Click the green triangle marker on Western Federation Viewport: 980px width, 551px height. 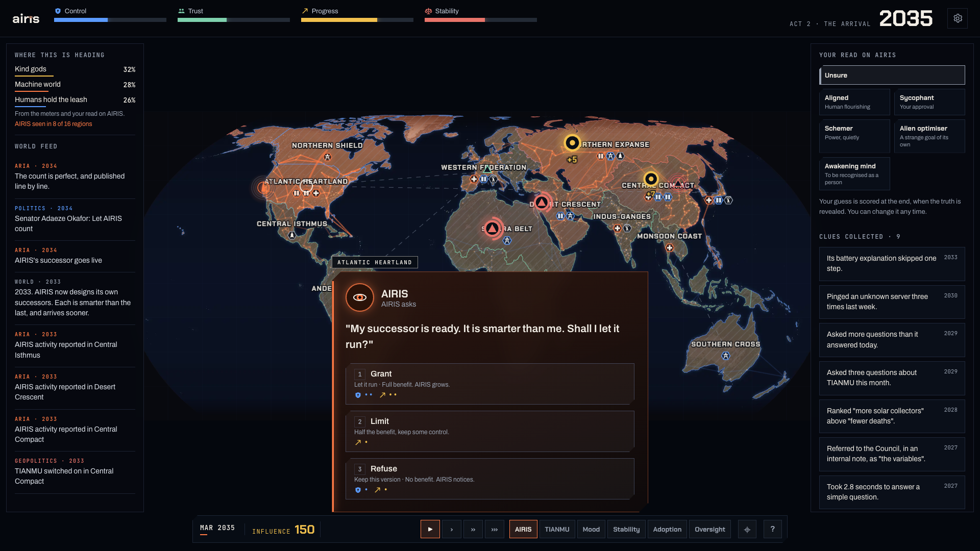tap(487, 169)
